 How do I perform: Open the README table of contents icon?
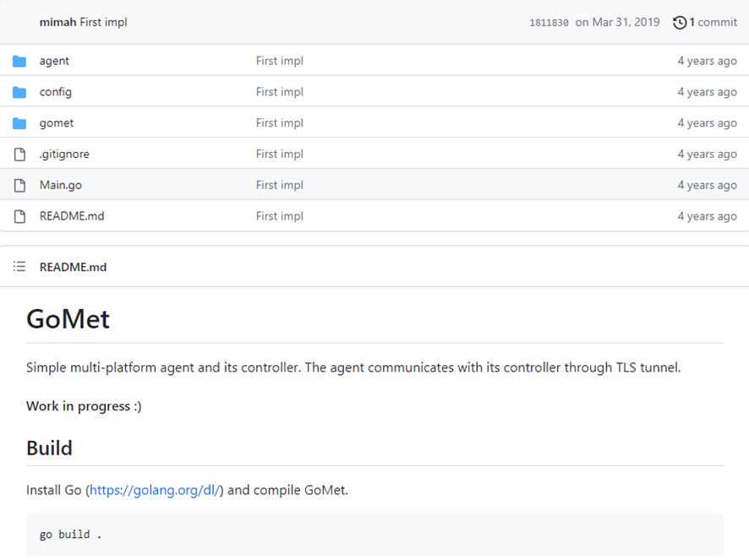click(x=19, y=267)
